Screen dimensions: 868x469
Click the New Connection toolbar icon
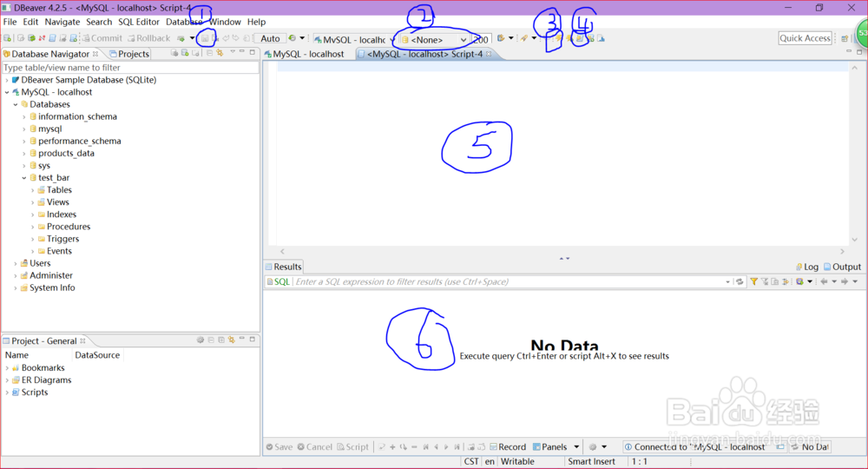coord(7,38)
